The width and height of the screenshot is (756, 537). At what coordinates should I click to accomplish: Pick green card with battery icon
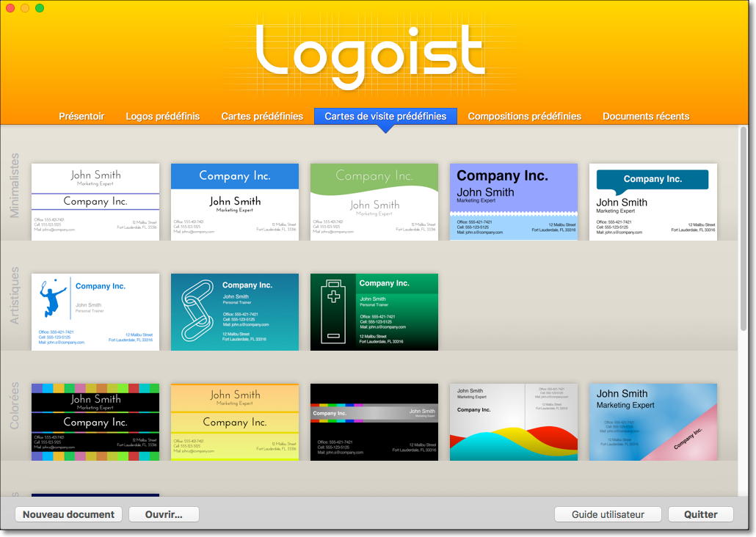point(374,312)
